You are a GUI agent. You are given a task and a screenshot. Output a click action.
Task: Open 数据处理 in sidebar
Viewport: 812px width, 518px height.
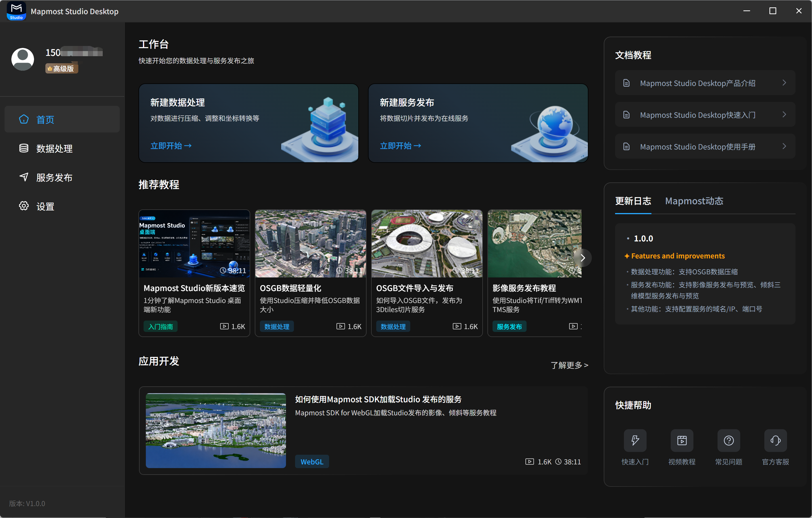pyautogui.click(x=62, y=148)
